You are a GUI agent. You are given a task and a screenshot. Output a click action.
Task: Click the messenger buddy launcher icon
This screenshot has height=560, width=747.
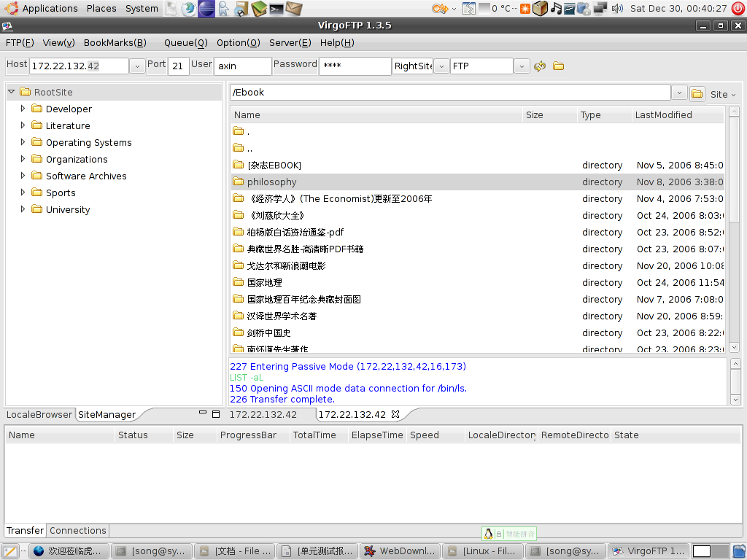point(223,9)
